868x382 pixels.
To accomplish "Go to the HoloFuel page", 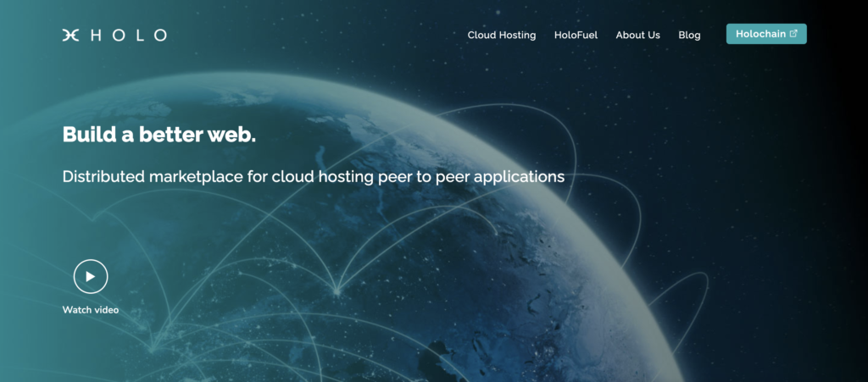I will [x=576, y=35].
